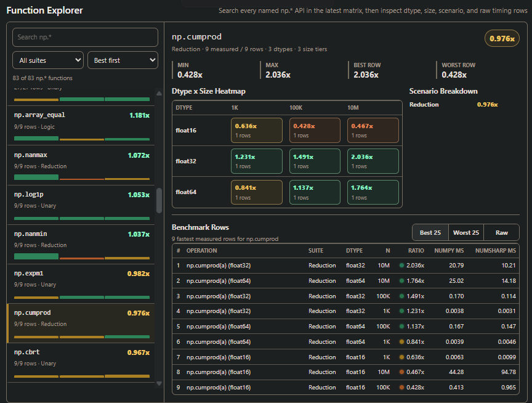Screen dimensions: 532x403
Task: Click benchmark row 1 operation np.cumprod(a) (float32)
Action: point(219,266)
